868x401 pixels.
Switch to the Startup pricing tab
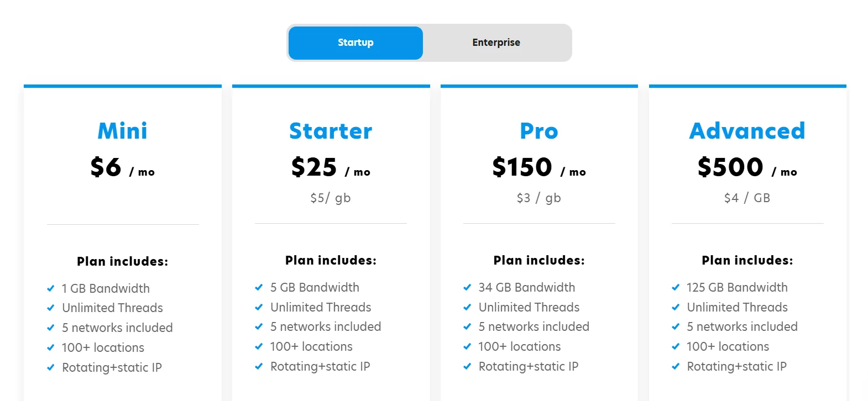pyautogui.click(x=355, y=43)
